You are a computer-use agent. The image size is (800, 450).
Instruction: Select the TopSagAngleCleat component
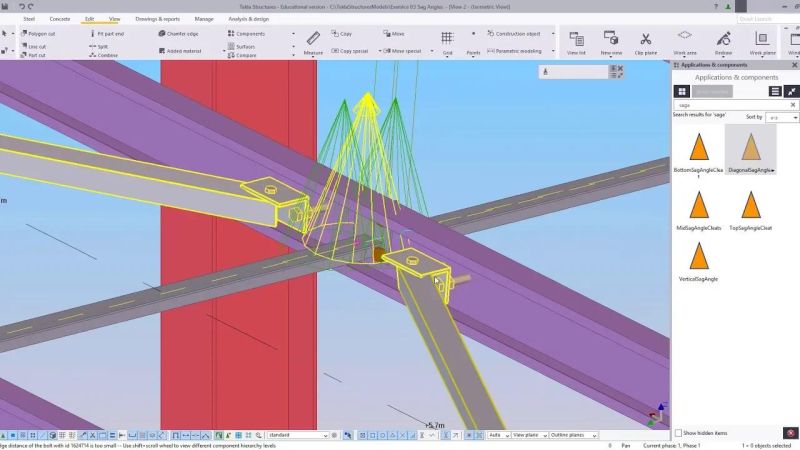[x=751, y=210]
